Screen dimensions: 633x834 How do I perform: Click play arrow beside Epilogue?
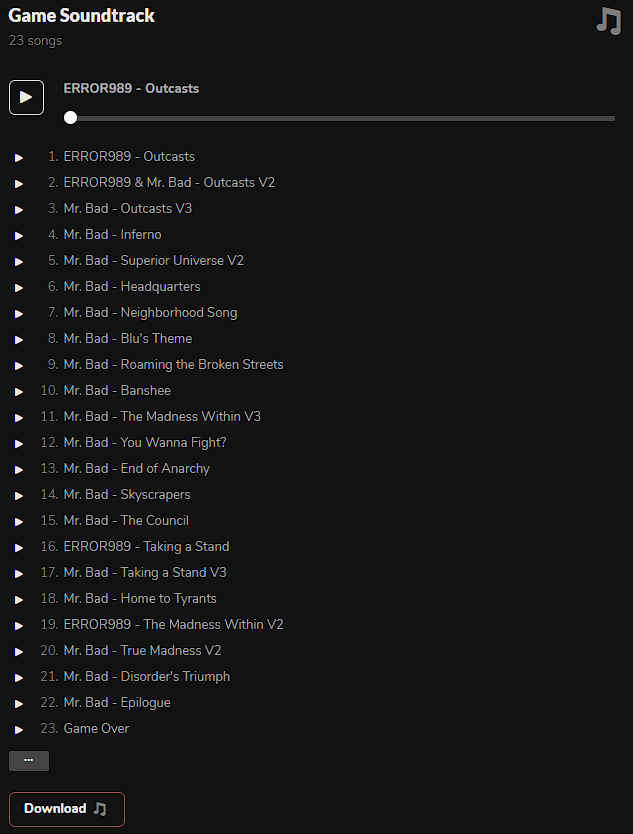19,704
